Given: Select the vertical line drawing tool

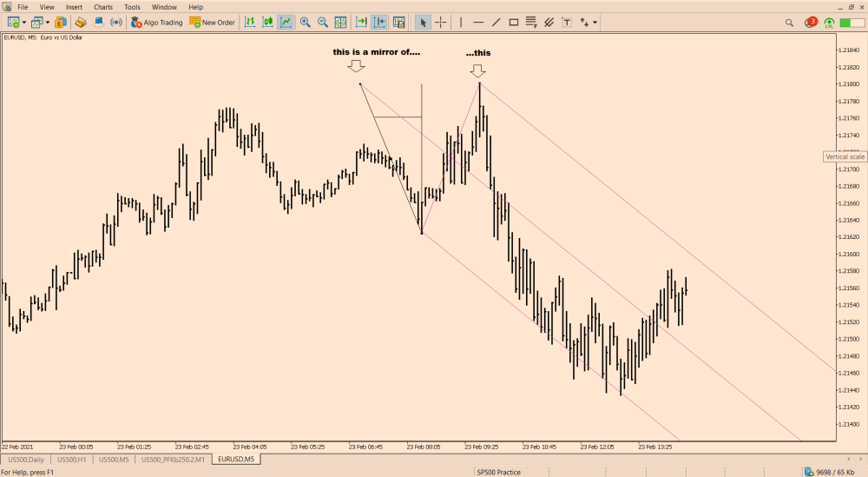Looking at the screenshot, I should coord(461,23).
